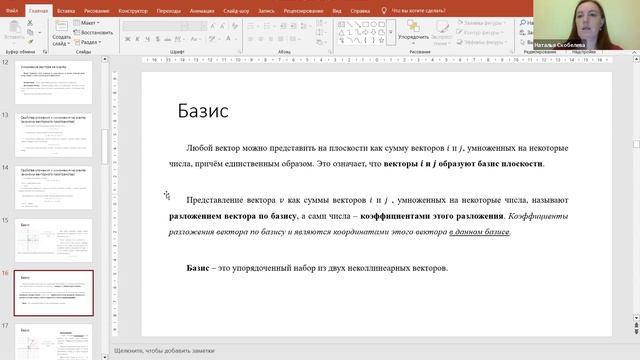Copy selection using the Copy icon
The width and height of the screenshot is (640, 360).
coord(30,32)
